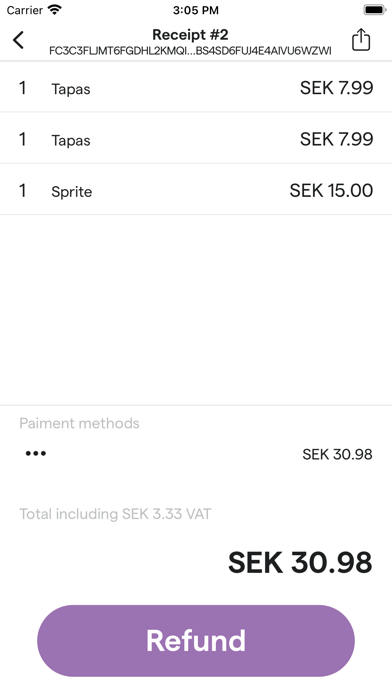Tap the 3:05 PM clock in status bar
Image resolution: width=392 pixels, height=696 pixels.
[x=196, y=10]
